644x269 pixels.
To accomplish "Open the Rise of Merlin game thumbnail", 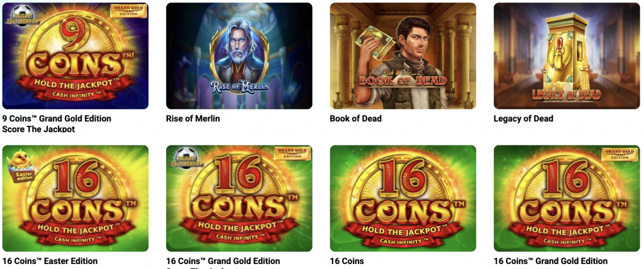I will (x=239, y=56).
